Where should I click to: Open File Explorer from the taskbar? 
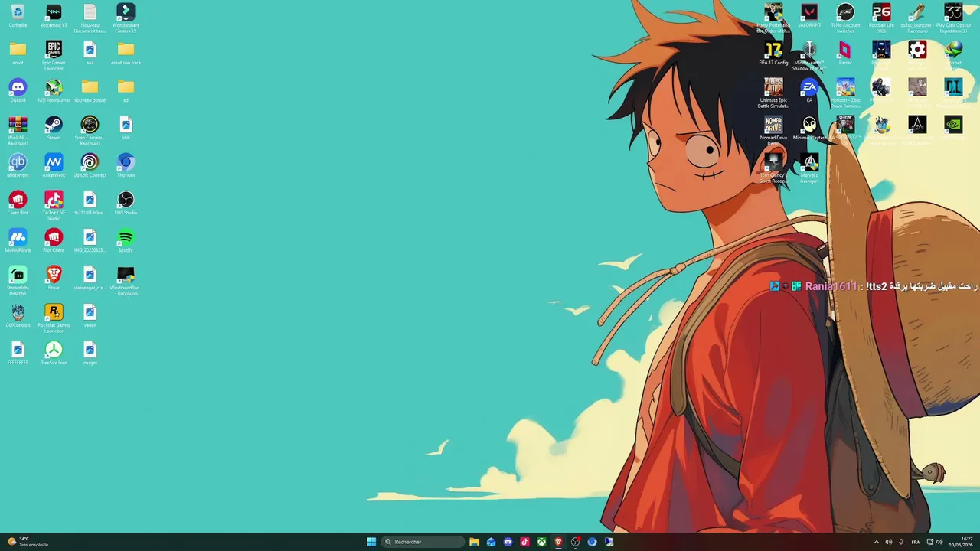(x=474, y=542)
